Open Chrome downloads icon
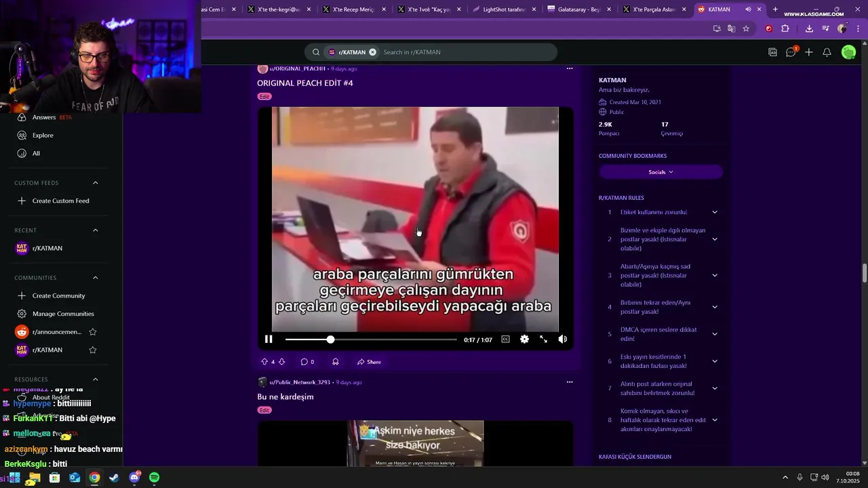Image resolution: width=868 pixels, height=488 pixels. pos(809,28)
